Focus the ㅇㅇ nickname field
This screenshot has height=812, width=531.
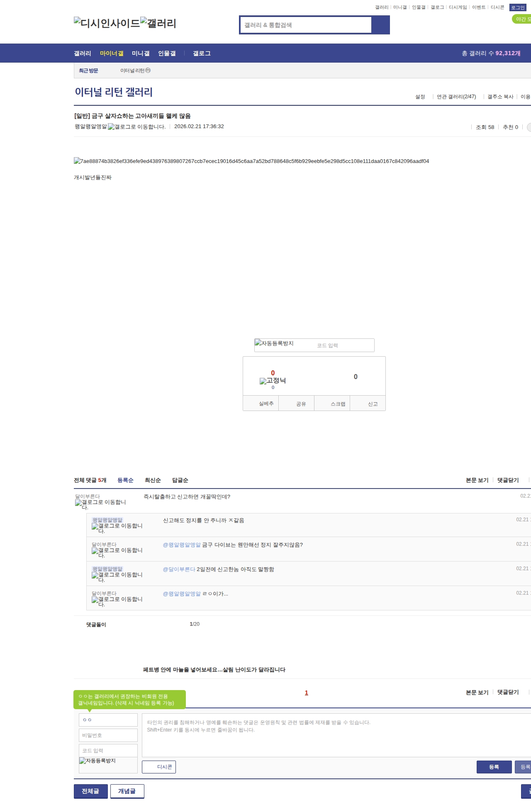108,720
